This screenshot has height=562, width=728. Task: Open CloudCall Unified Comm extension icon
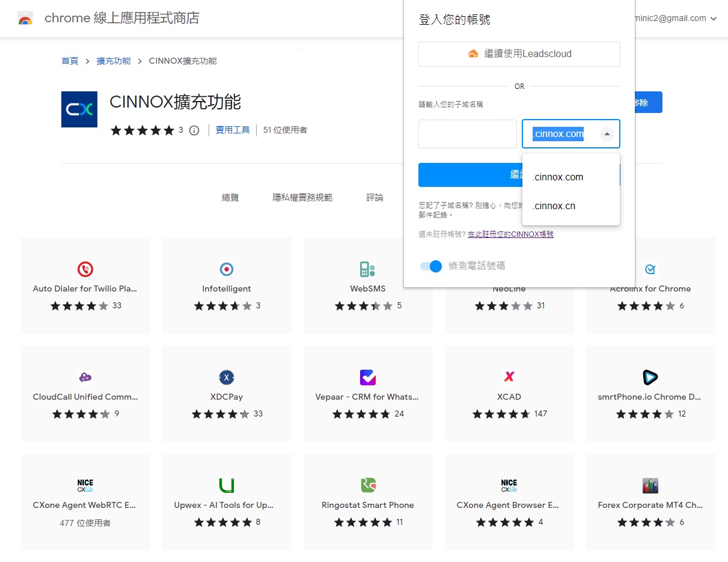[x=85, y=377]
